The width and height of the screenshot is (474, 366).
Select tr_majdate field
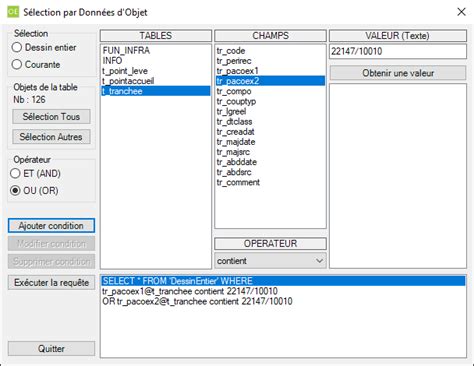pos(270,142)
